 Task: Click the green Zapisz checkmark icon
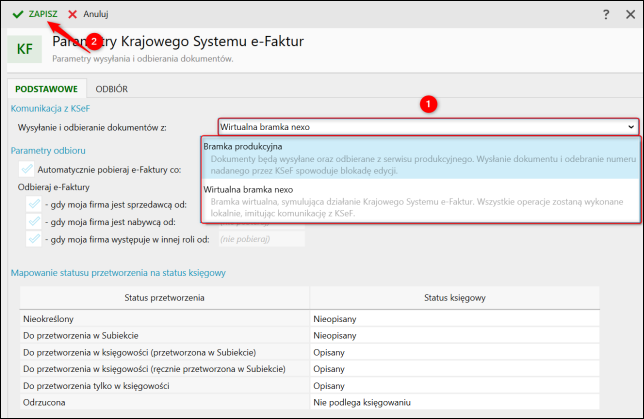[x=18, y=15]
